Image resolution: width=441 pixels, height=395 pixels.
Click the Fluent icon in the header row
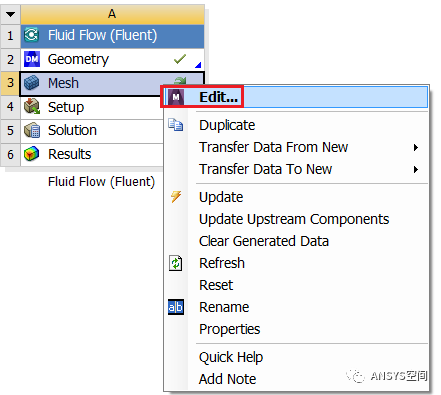[32, 35]
